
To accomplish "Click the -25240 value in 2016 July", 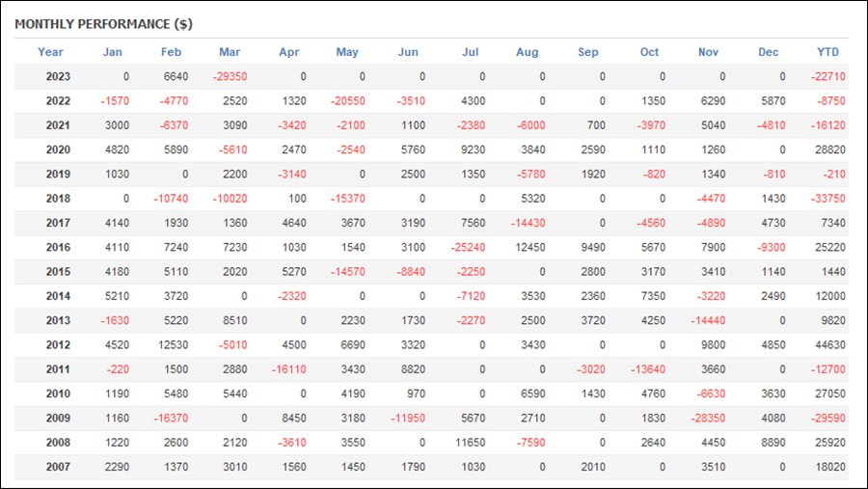I will [x=469, y=247].
